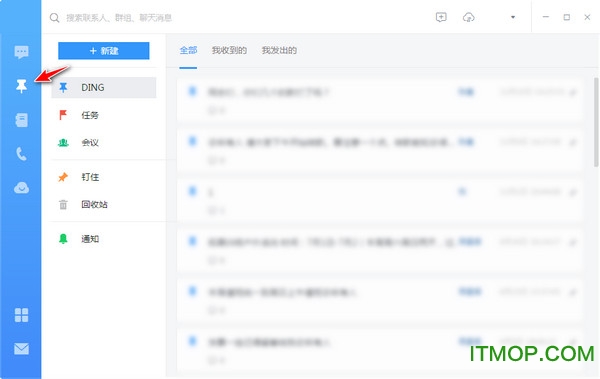Switch to the 全部 all tab

point(188,50)
